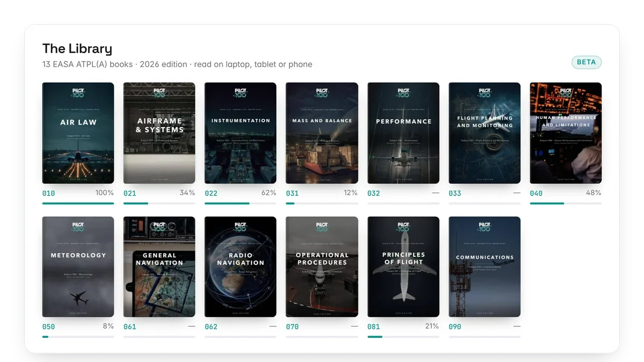Click the subject code "032"
Image resolution: width=644 pixels, height=362 pixels.
(374, 193)
